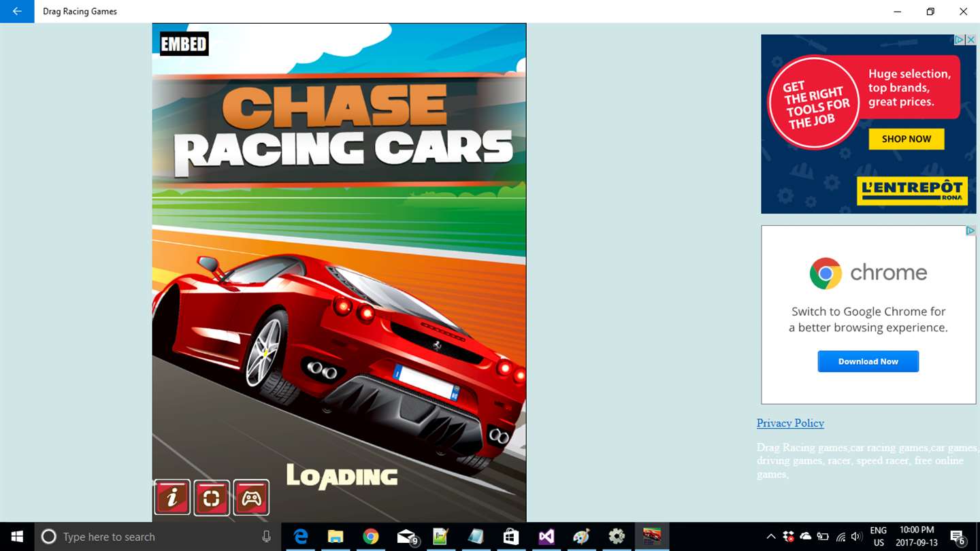
Task: Click the Dropbox tray icon
Action: [788, 537]
